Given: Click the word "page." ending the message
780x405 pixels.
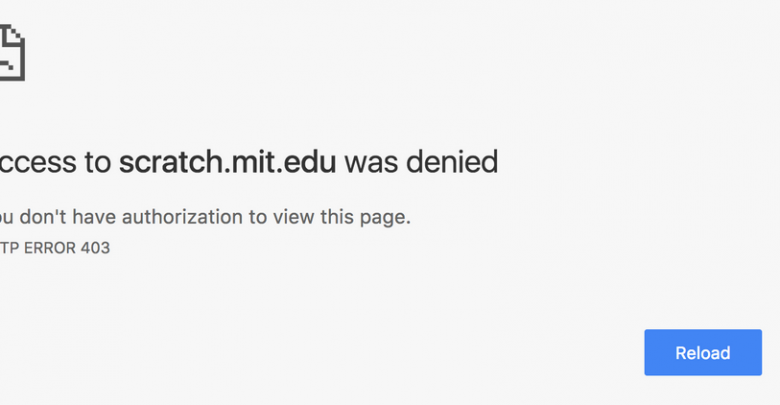Looking at the screenshot, I should pyautogui.click(x=386, y=216).
